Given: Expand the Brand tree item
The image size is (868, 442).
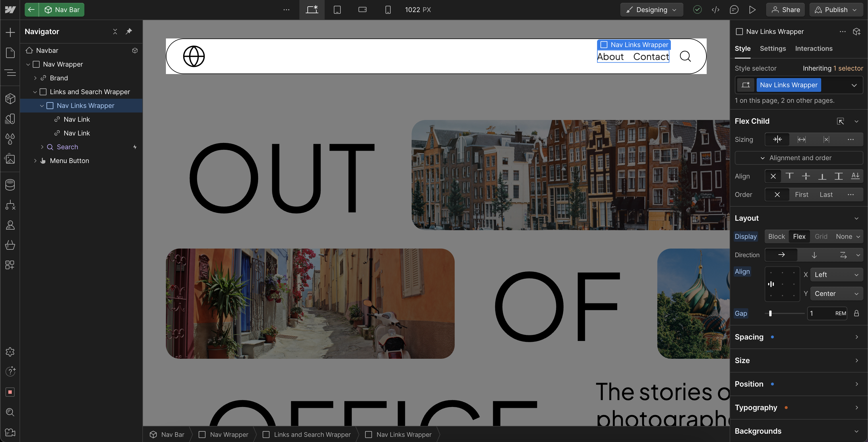Looking at the screenshot, I should 35,78.
